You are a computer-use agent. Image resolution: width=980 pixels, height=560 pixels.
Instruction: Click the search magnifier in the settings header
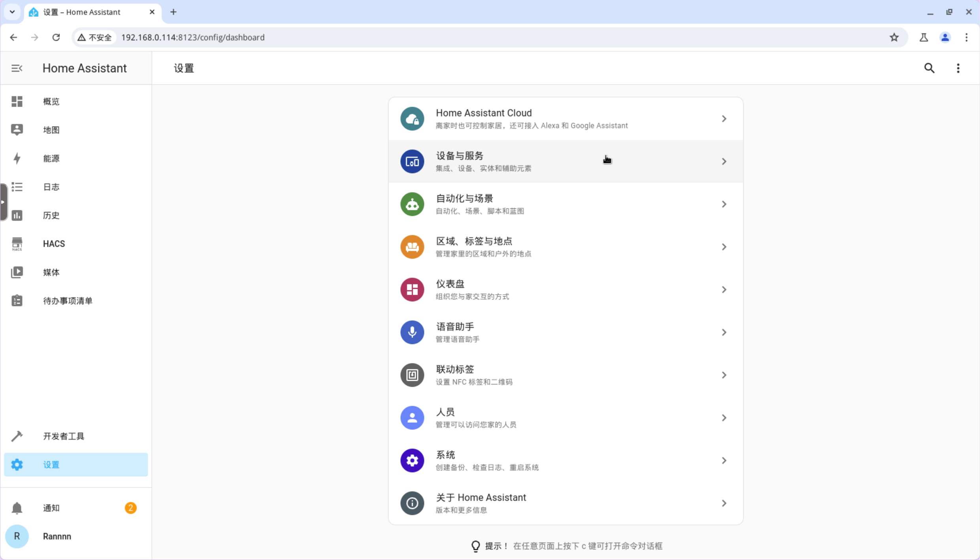click(x=929, y=68)
